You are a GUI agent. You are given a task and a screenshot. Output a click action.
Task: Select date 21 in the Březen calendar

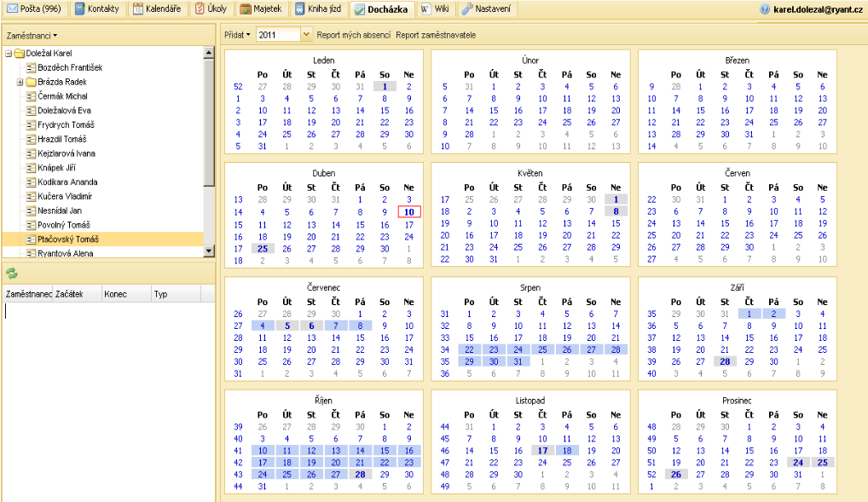pyautogui.click(x=676, y=123)
